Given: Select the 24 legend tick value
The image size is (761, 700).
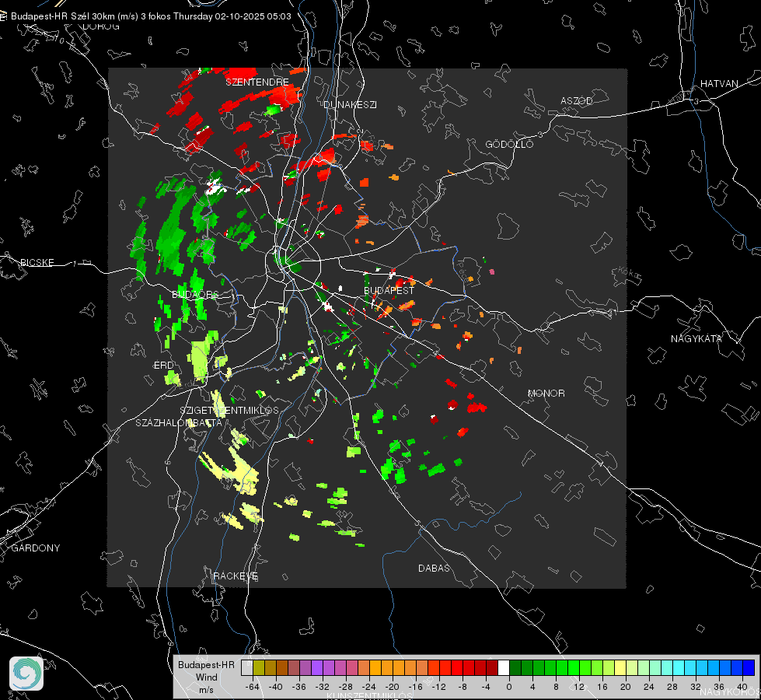Looking at the screenshot, I should (x=649, y=687).
